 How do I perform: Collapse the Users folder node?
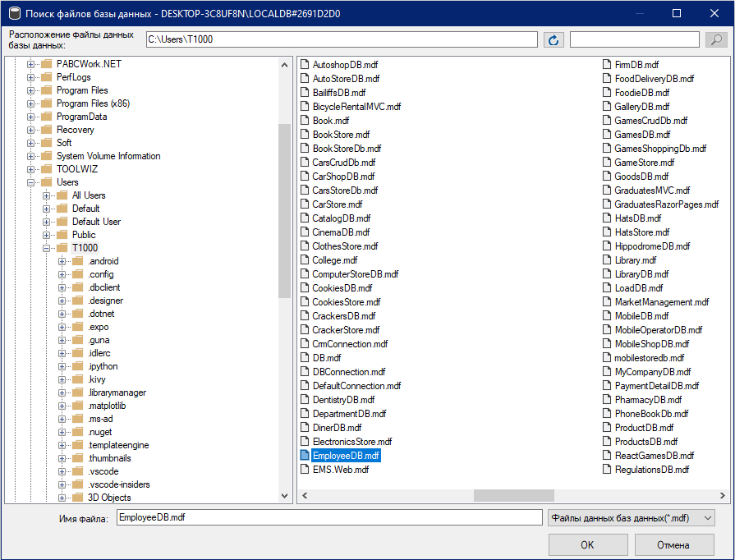31,182
